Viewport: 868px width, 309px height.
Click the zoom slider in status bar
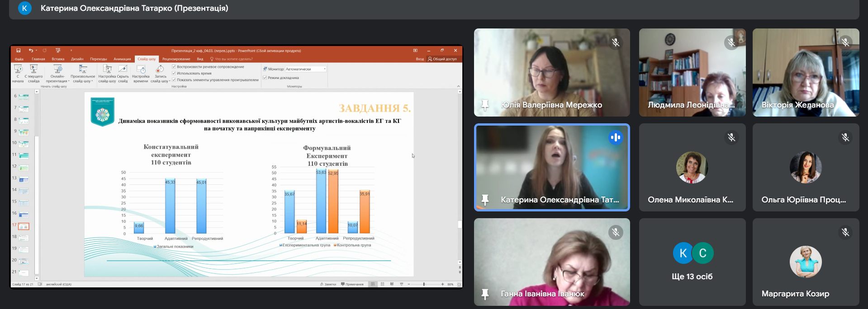coord(424,284)
